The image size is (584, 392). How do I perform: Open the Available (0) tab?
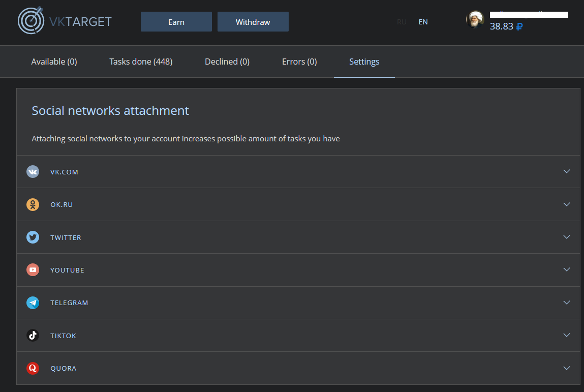pos(54,62)
